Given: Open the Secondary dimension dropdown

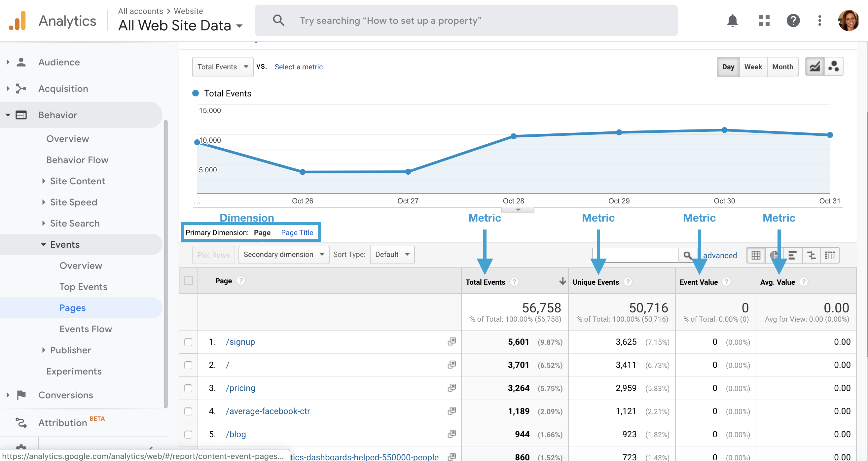Looking at the screenshot, I should click(x=283, y=255).
